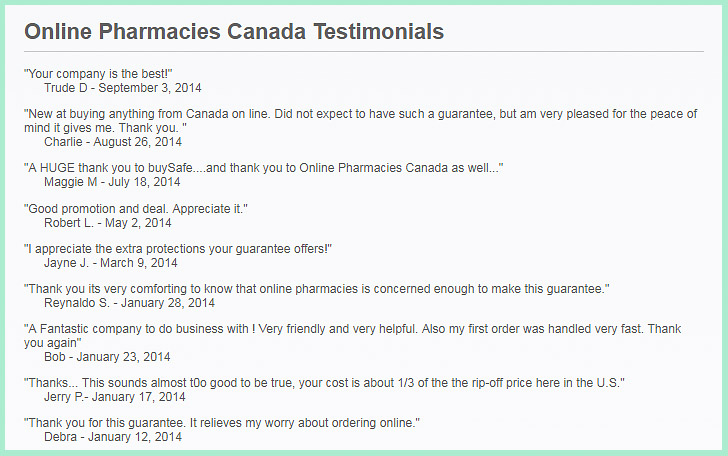Click the "New at buying anything from Canada" testimonial
This screenshot has width=728, height=456.
361,121
